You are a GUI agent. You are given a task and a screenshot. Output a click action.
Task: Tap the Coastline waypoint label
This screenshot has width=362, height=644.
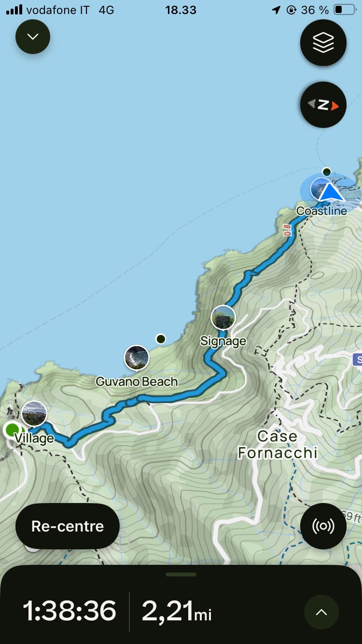tap(321, 211)
